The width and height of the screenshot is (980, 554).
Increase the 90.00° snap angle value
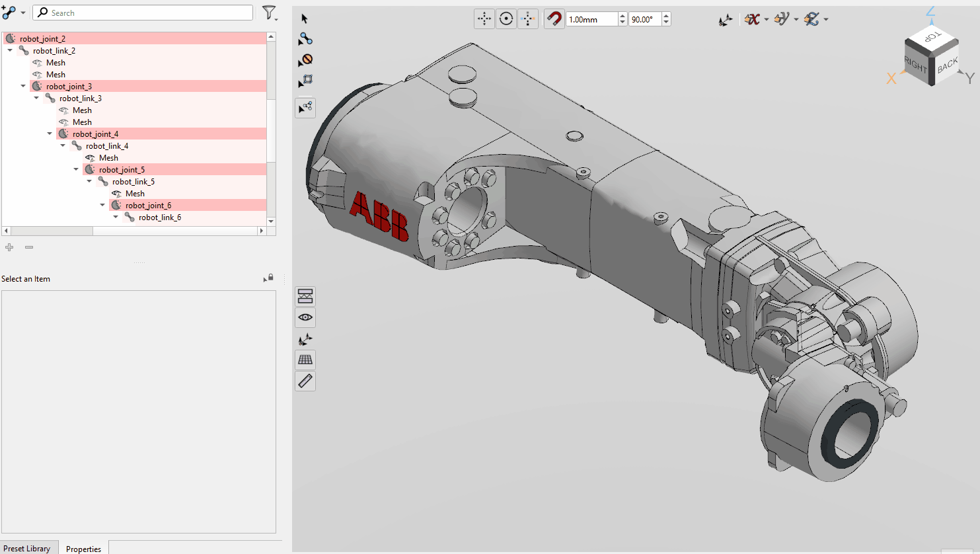666,16
